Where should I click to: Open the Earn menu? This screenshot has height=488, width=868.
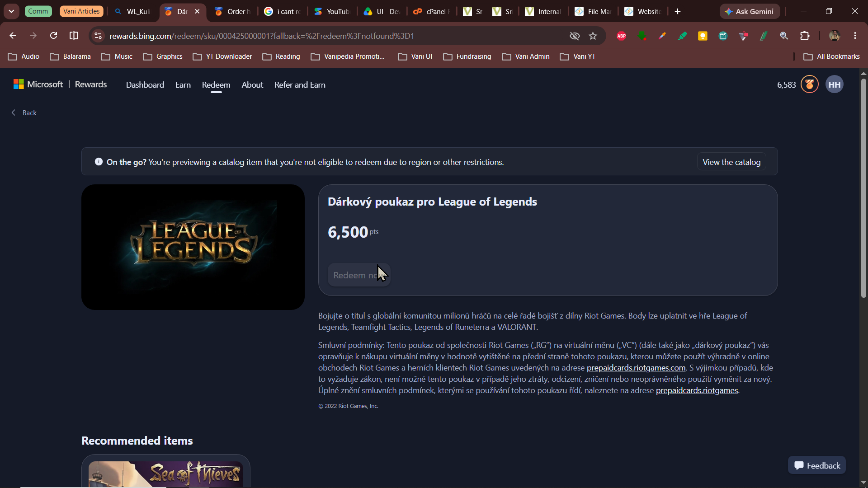[x=183, y=85]
